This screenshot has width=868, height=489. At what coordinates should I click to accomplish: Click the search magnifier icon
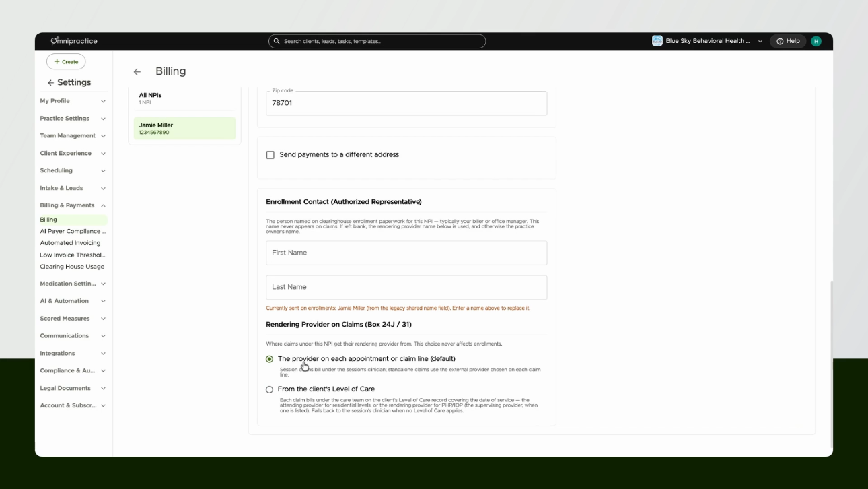pos(277,41)
